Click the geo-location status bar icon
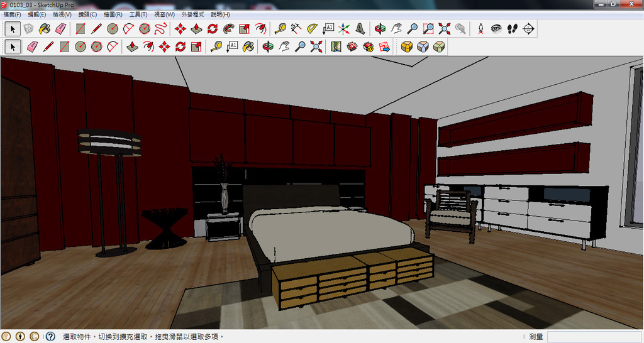The height and width of the screenshot is (343, 644). point(6,337)
